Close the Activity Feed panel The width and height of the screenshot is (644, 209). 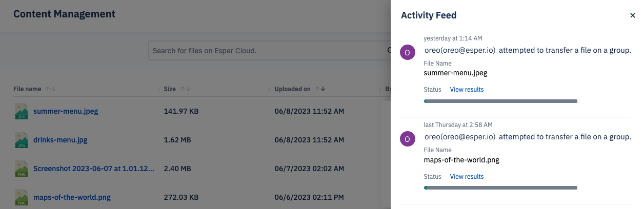click(x=633, y=15)
